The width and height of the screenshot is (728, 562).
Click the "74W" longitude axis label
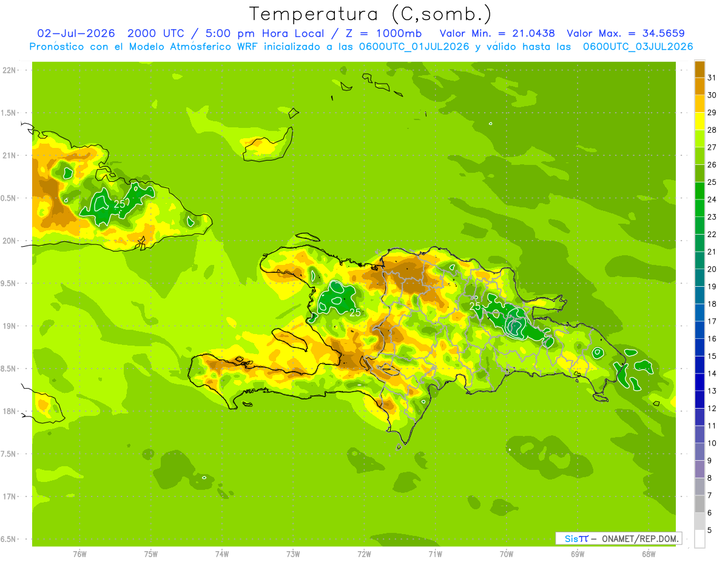click(222, 554)
